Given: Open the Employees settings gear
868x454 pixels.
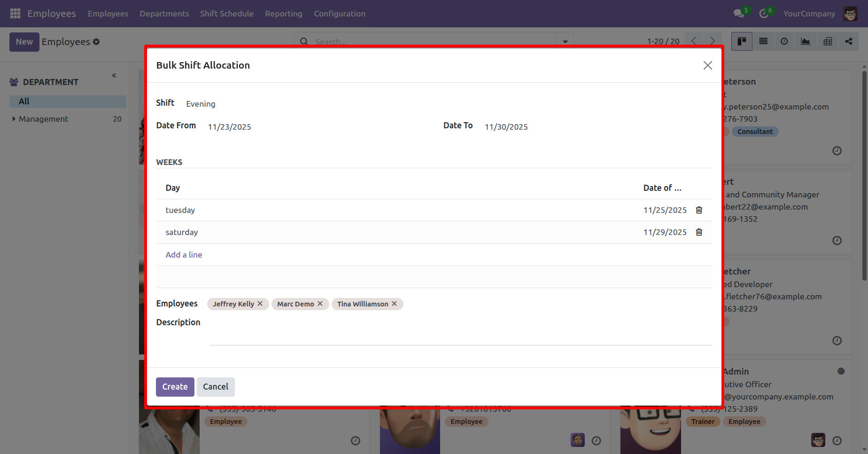Looking at the screenshot, I should 96,42.
